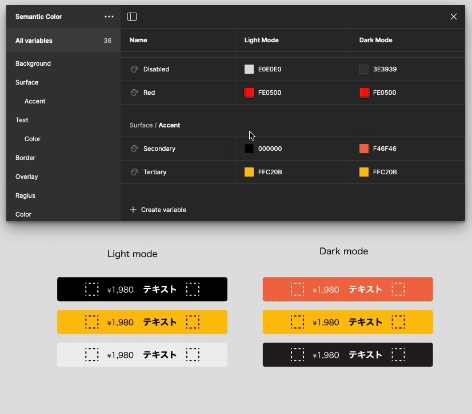
Task: Select left placeholder icon in orange button
Action: coord(297,289)
